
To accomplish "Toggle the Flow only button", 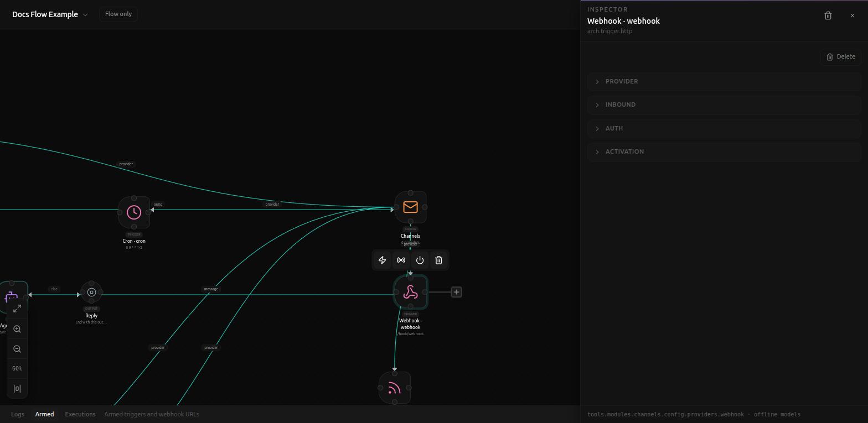I will (x=118, y=14).
